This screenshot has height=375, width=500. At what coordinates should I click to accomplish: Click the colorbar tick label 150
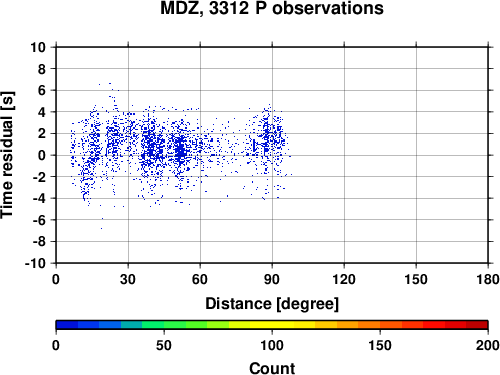click(x=380, y=345)
